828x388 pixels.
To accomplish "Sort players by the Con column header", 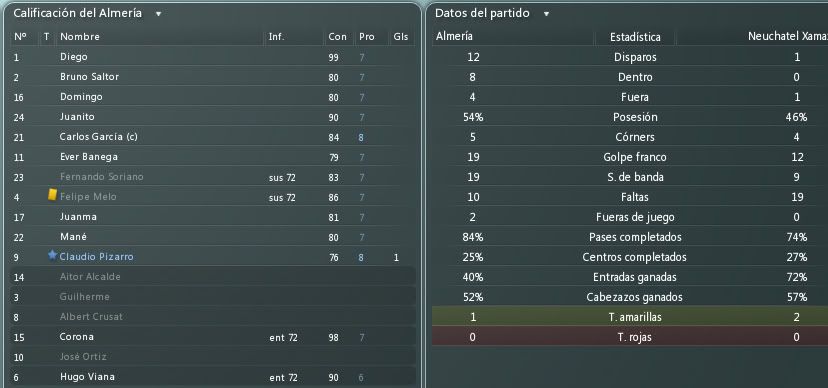I will click(337, 36).
